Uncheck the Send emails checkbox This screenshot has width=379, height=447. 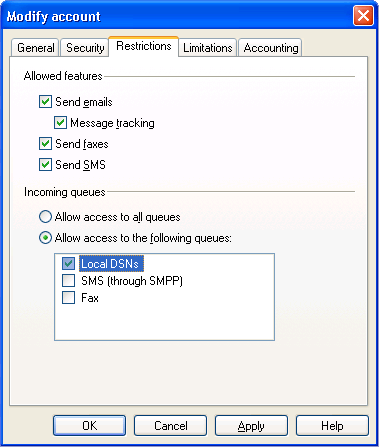coord(45,102)
